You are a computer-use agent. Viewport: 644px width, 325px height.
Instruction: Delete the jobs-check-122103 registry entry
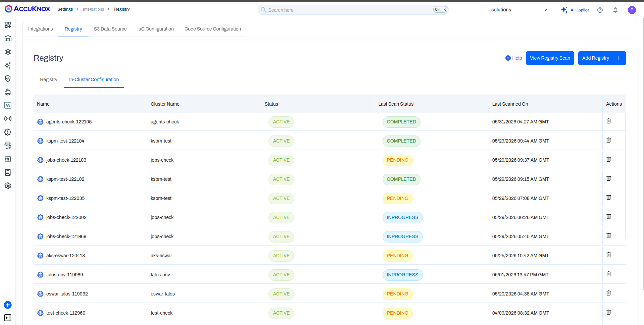pos(609,159)
